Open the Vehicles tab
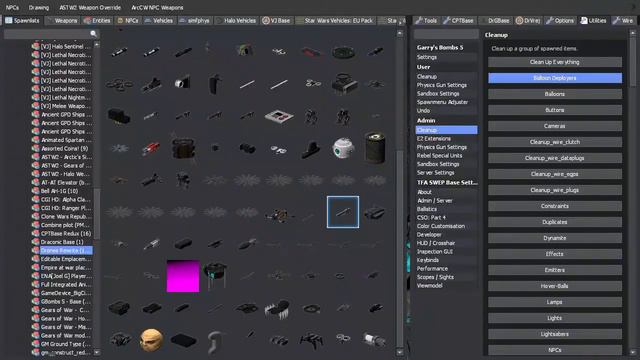Screen dimensions: 640x360 (159, 20)
